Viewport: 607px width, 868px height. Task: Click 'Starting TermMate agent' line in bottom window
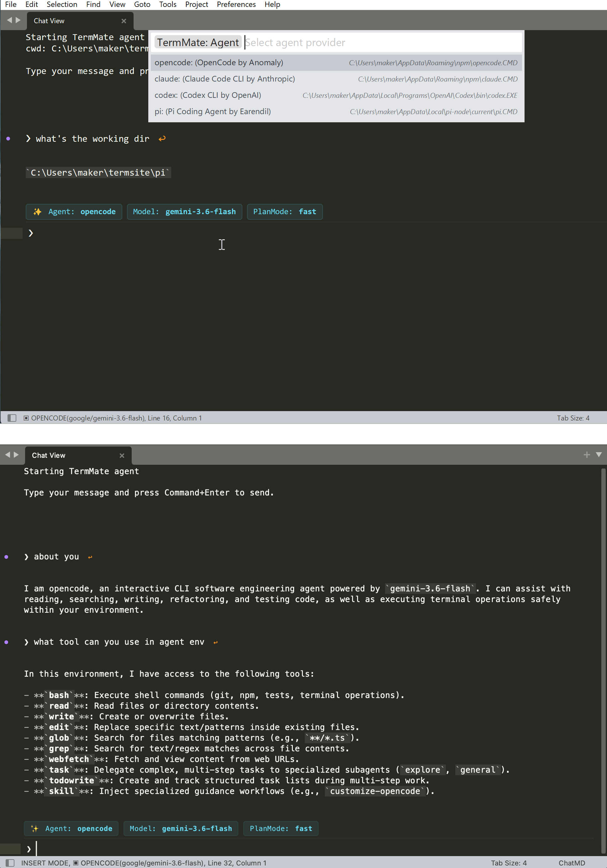(81, 471)
